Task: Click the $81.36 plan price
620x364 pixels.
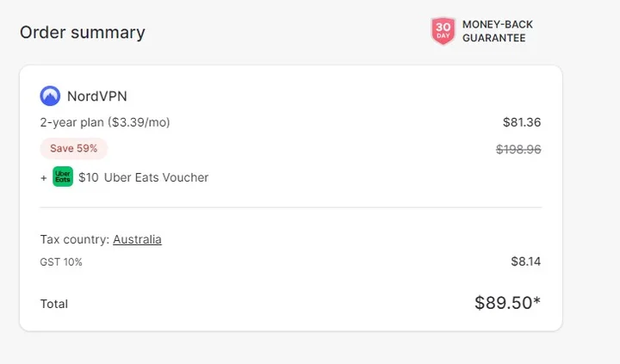Action: point(522,122)
